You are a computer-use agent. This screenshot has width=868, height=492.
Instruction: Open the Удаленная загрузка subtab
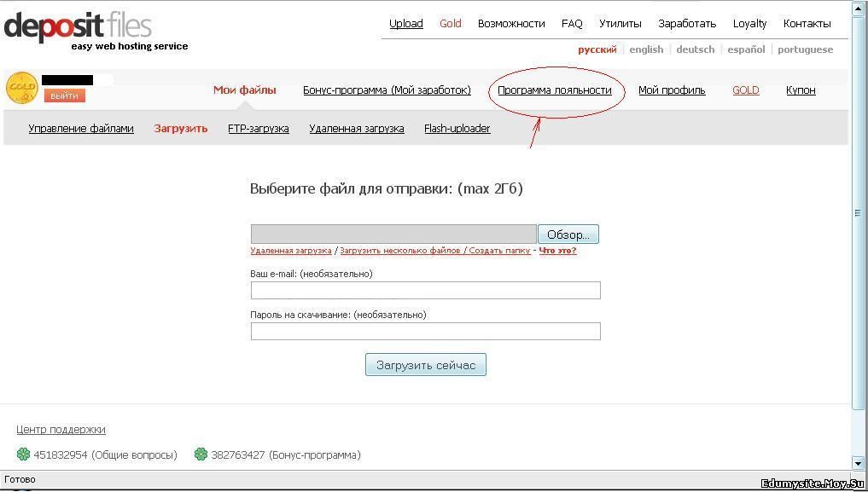tap(357, 129)
